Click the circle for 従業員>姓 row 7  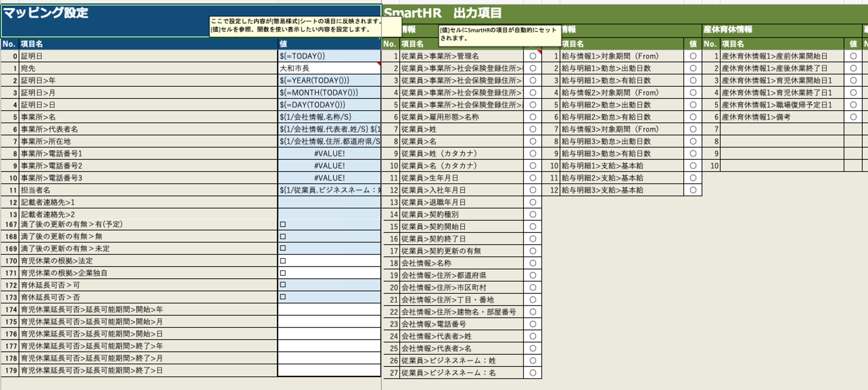point(533,129)
